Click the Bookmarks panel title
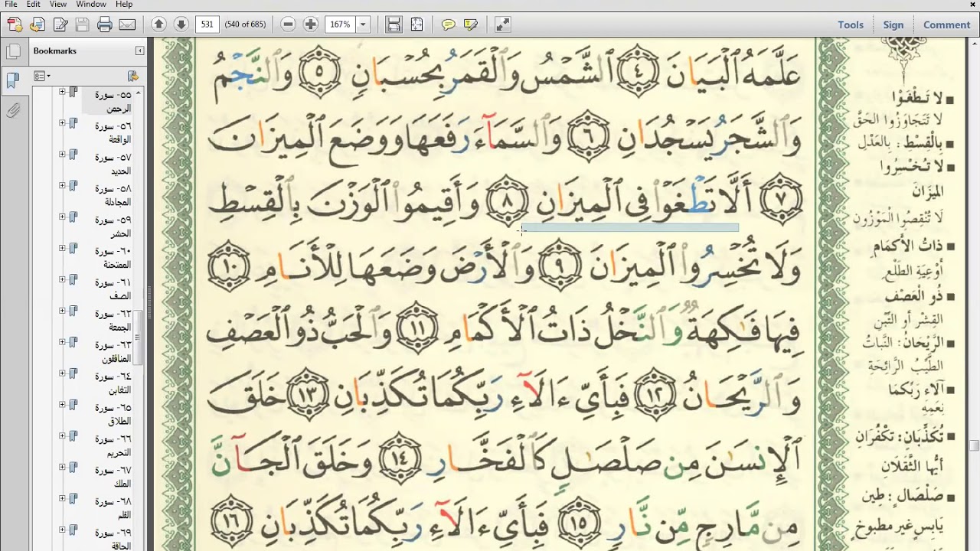This screenshot has width=980, height=551. pos(55,51)
